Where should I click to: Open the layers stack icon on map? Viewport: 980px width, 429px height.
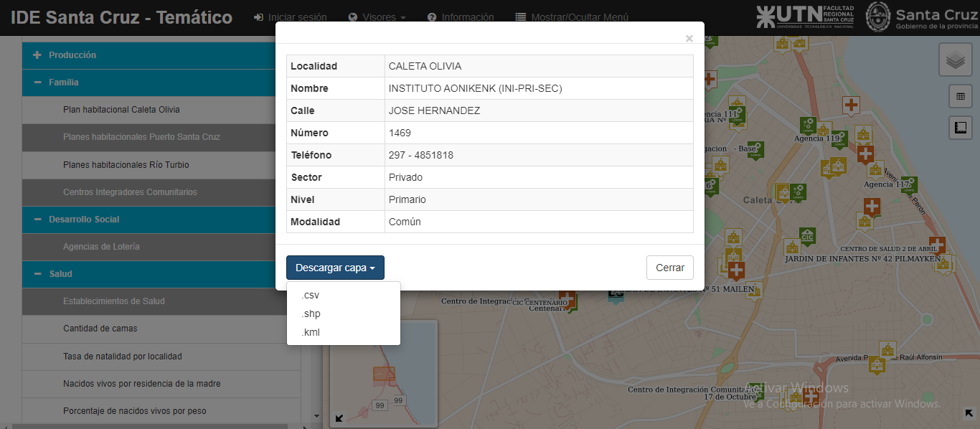tap(955, 60)
